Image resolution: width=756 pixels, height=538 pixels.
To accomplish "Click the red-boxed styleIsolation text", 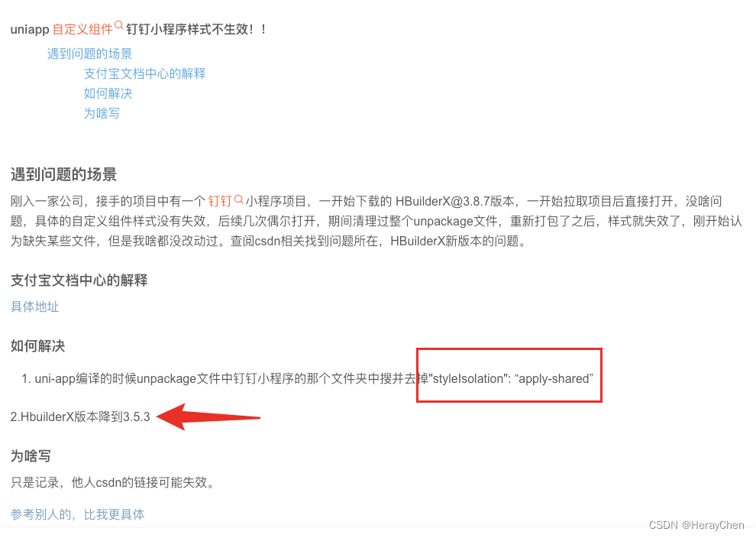I will (x=509, y=375).
